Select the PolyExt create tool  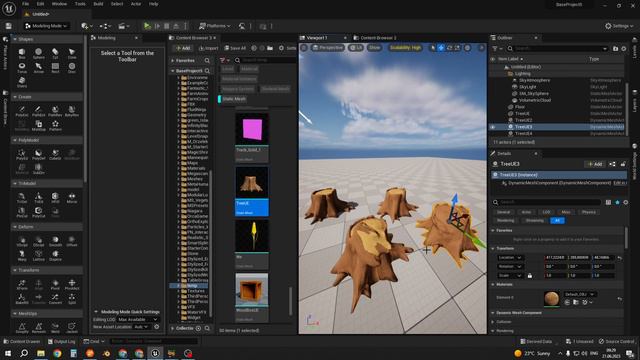click(x=22, y=111)
